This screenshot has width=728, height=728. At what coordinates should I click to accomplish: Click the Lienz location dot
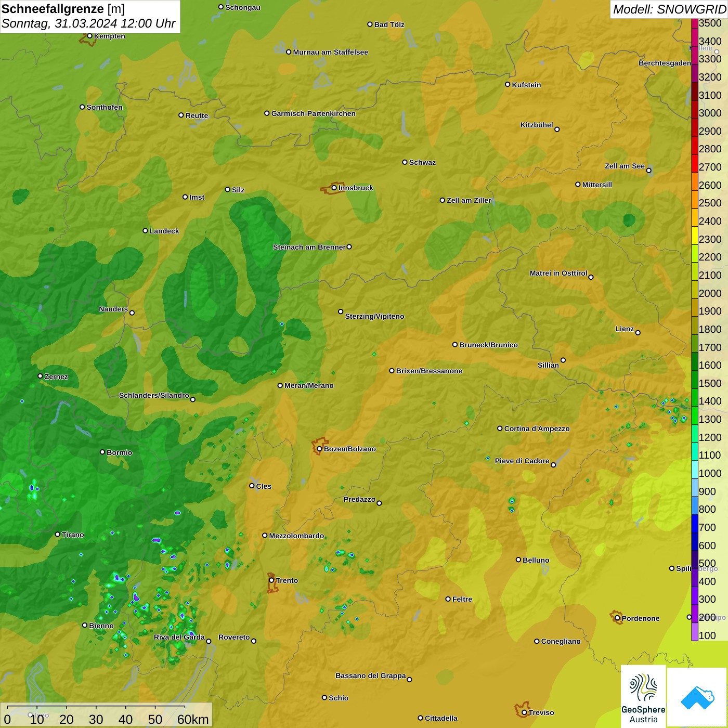tap(638, 333)
